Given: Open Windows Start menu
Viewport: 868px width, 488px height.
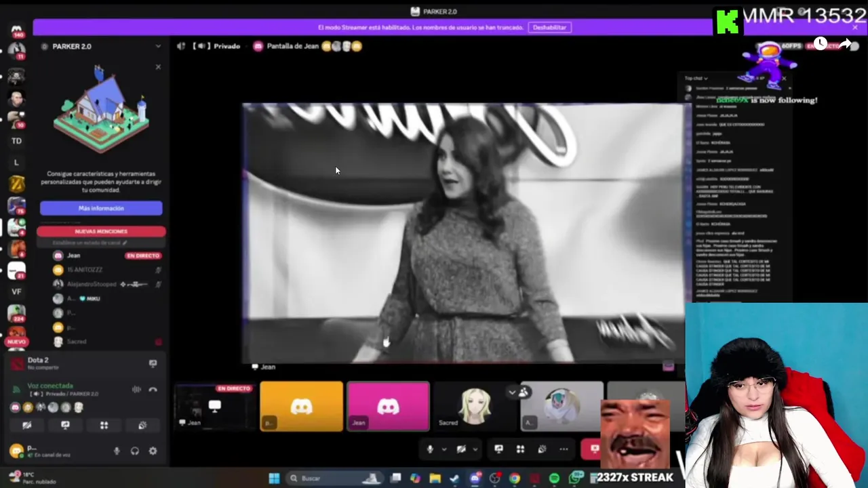Looking at the screenshot, I should pos(274,479).
